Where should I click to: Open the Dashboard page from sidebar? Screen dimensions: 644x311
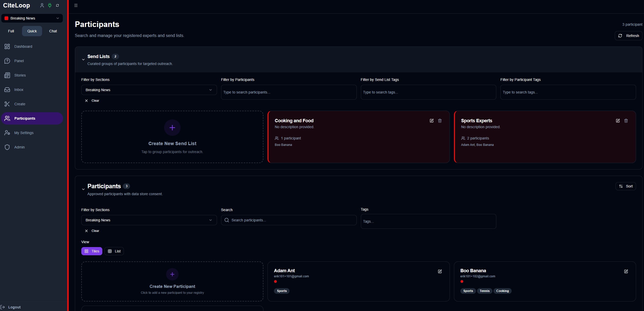point(32,46)
